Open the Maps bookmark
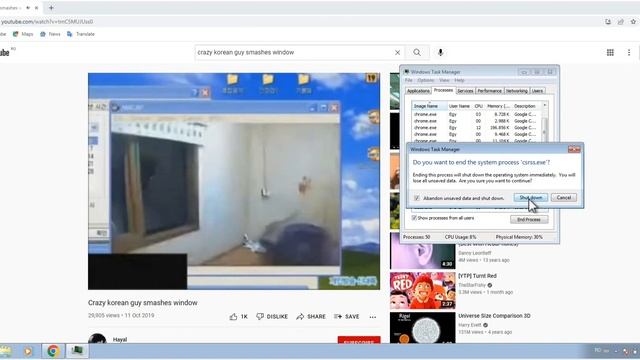640x360 pixels. 23,34
